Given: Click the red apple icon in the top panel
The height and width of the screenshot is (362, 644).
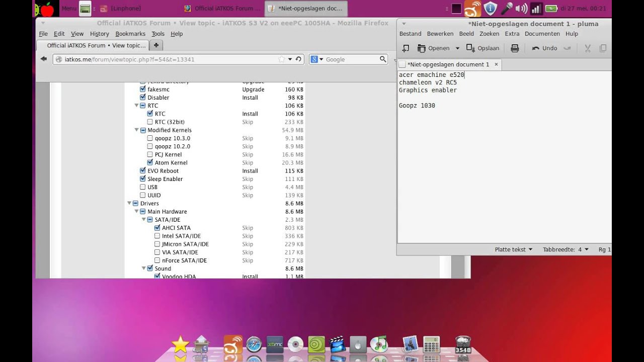Looking at the screenshot, I should [46, 9].
